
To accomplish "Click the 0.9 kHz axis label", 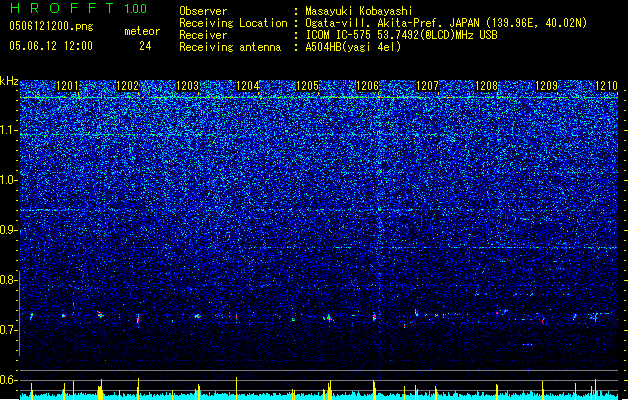I will 9,230.
